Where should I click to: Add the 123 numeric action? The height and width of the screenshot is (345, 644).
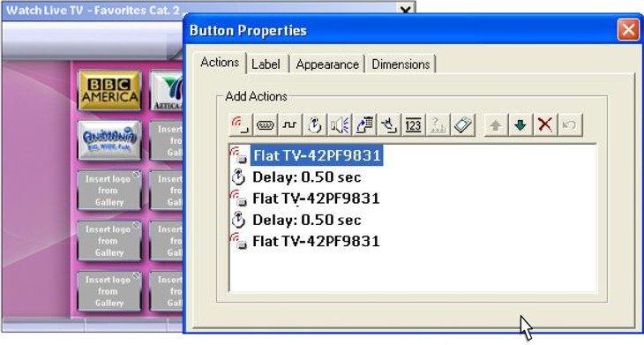[413, 125]
